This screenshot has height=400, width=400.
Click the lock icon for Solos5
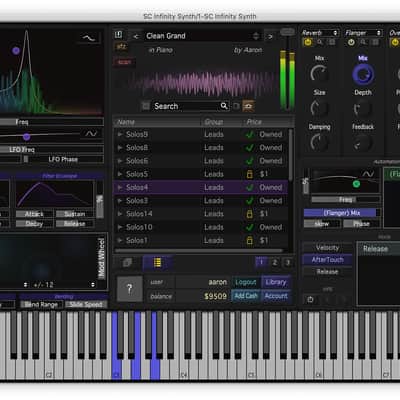[249, 174]
